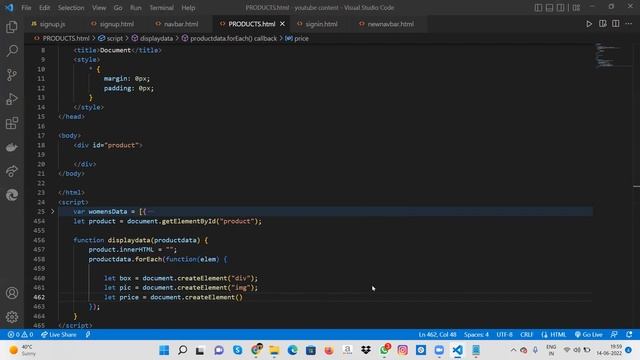Open the HTML language mode picker
The image size is (640, 360).
pos(558,335)
